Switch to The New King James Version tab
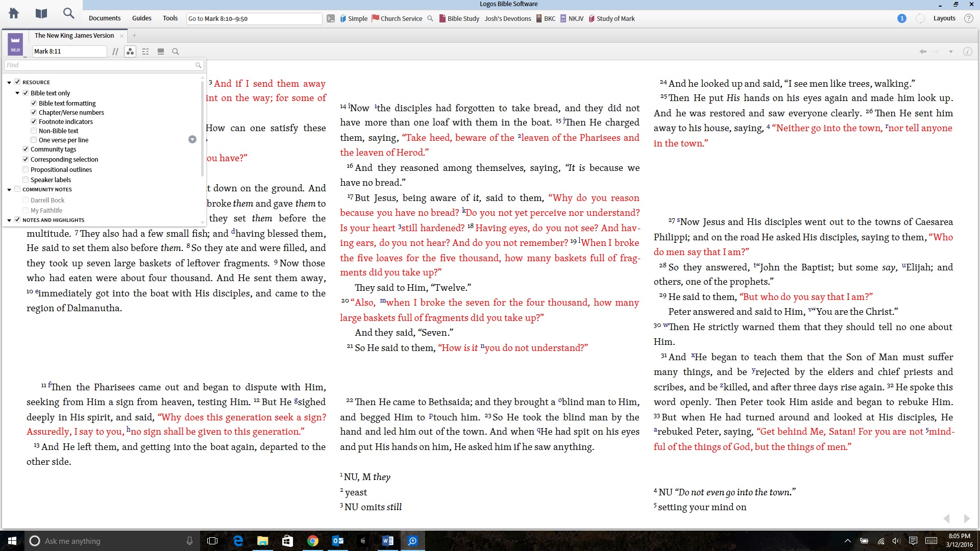The height and width of the screenshot is (551, 980). [74, 36]
